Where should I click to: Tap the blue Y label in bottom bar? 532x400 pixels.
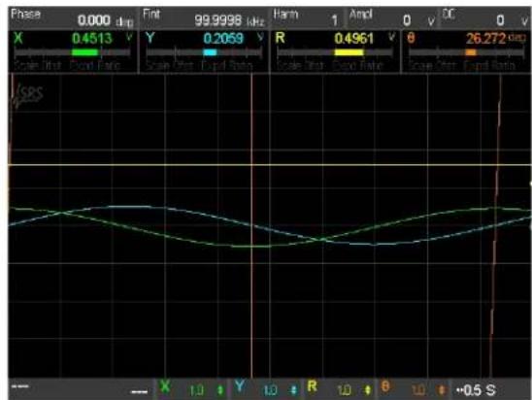[x=240, y=386]
